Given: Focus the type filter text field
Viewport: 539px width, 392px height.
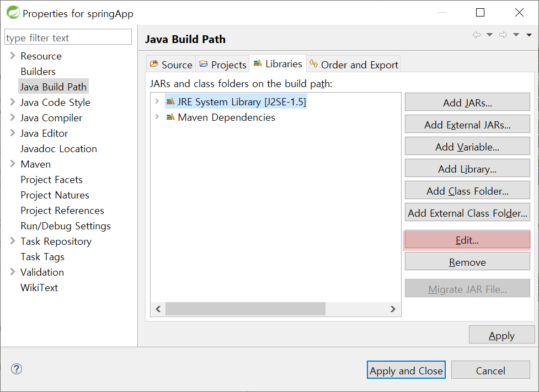Looking at the screenshot, I should 68,37.
